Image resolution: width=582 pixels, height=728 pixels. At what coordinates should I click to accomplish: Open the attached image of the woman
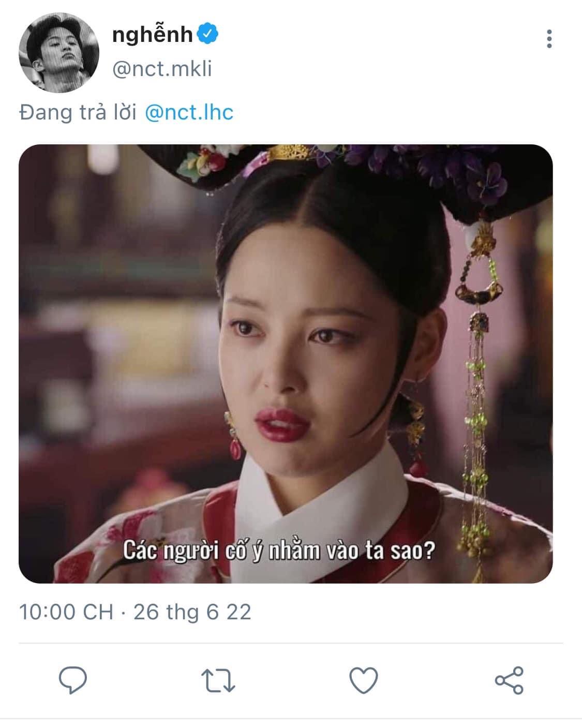click(x=286, y=364)
